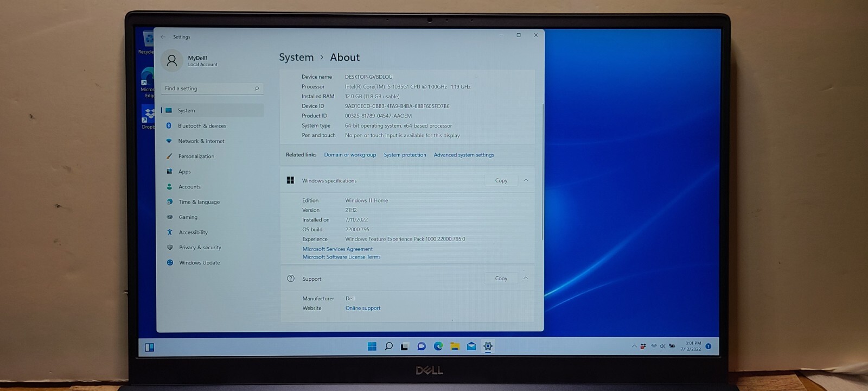Open Microsoft Software License Terms link

(342, 257)
